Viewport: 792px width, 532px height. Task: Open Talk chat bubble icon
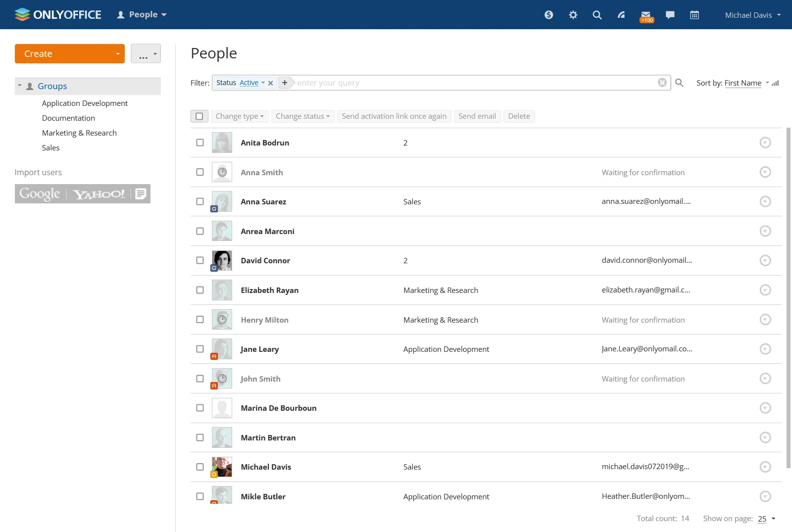[x=670, y=15]
